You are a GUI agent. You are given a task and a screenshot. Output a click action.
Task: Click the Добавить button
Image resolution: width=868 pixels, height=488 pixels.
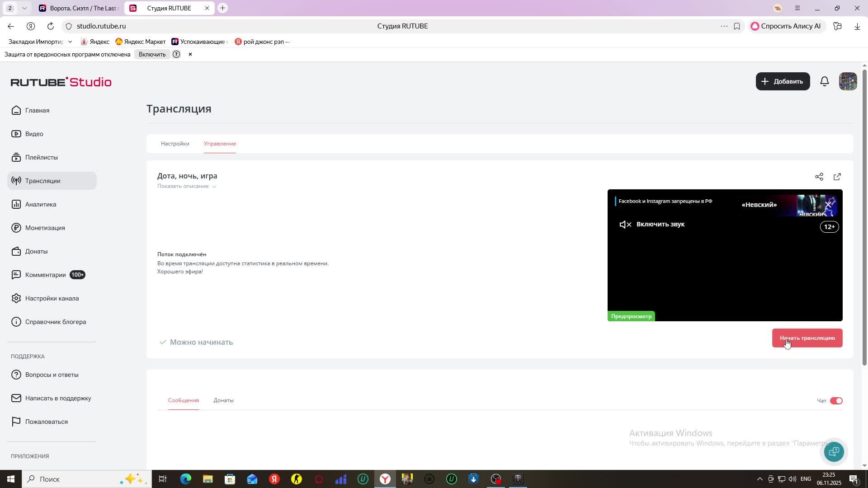click(783, 81)
